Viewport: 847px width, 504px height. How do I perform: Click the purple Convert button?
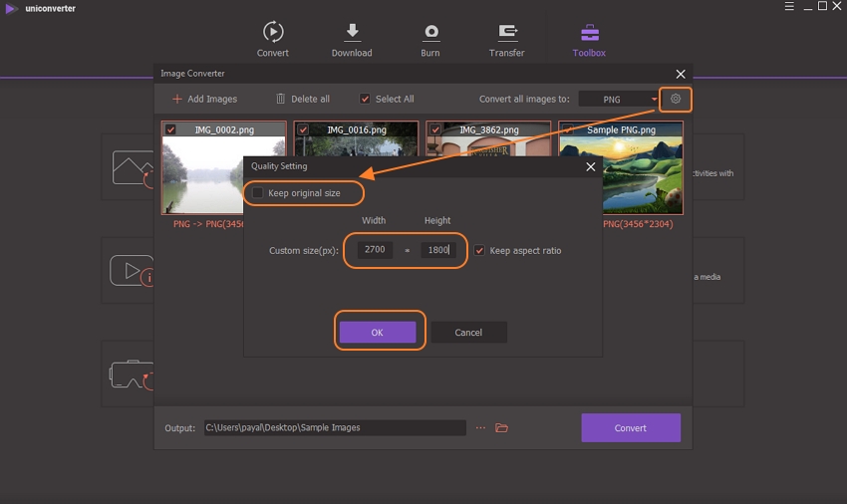(x=631, y=427)
